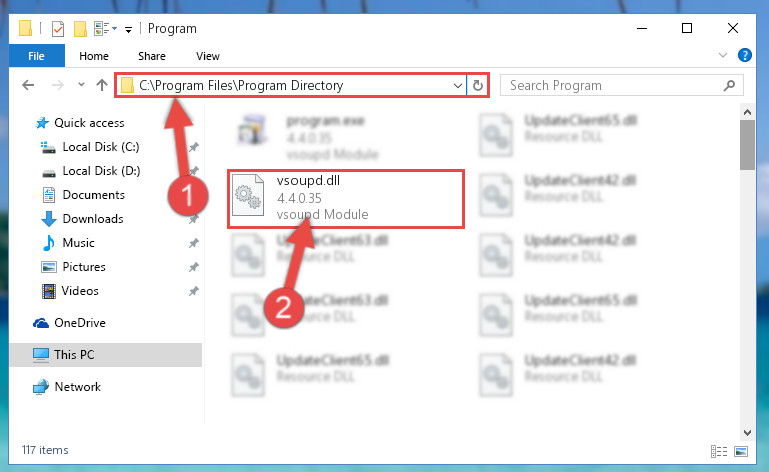769x472 pixels.
Task: Click the Up one level arrow
Action: click(x=102, y=85)
